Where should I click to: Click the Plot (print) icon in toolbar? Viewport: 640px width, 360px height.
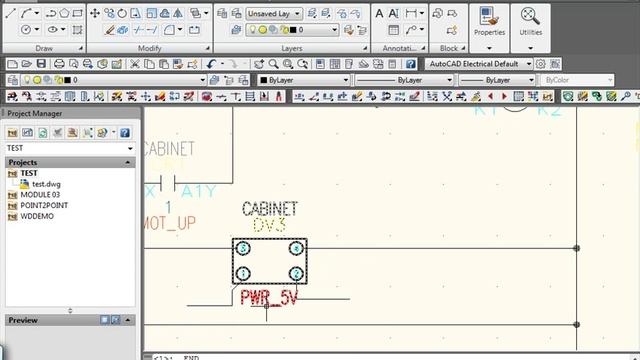59,64
